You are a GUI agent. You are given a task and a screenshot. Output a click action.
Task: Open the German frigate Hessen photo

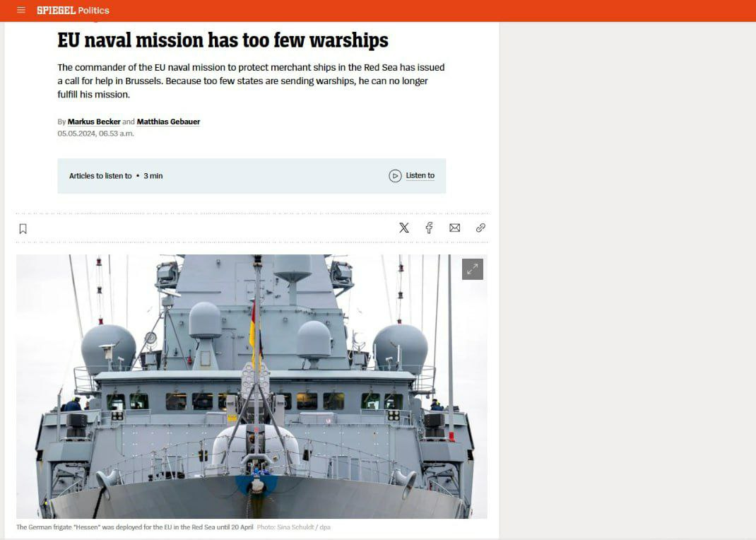(252, 387)
